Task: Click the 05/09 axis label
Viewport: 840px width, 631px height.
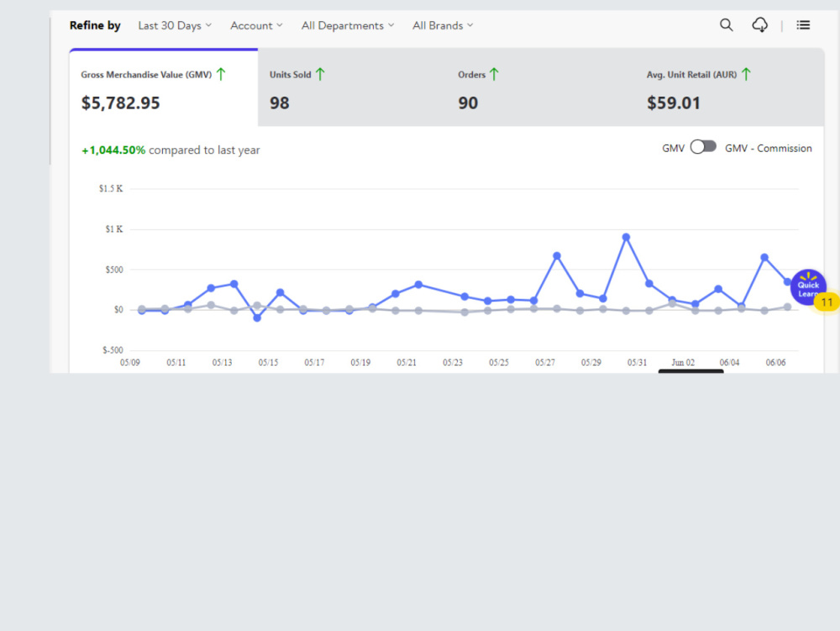Action: coord(129,363)
